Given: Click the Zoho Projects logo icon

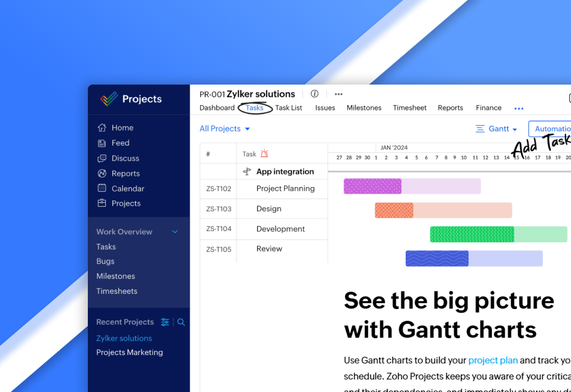Looking at the screenshot, I should pos(109,99).
